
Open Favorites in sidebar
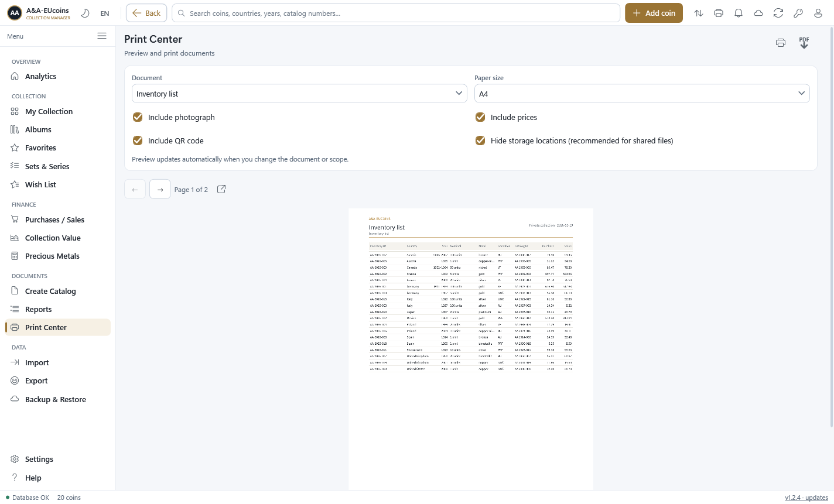point(57,148)
